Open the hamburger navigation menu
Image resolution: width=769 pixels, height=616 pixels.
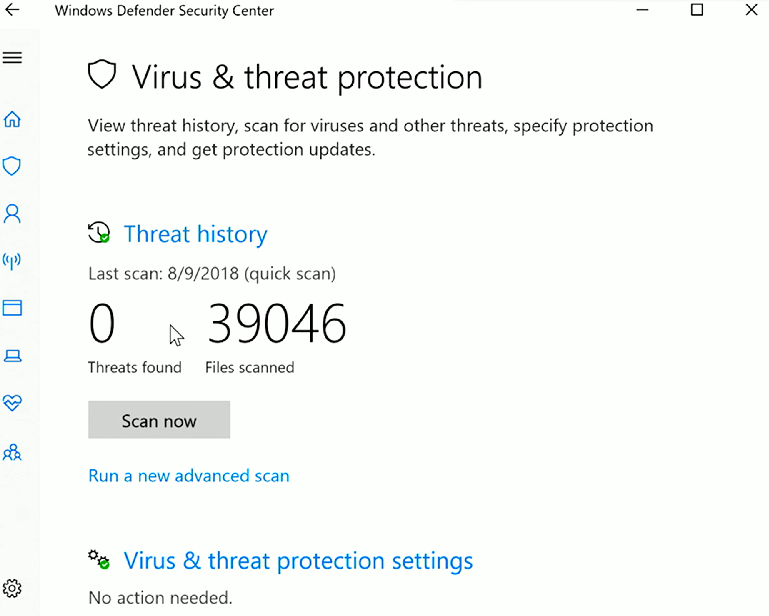point(12,58)
